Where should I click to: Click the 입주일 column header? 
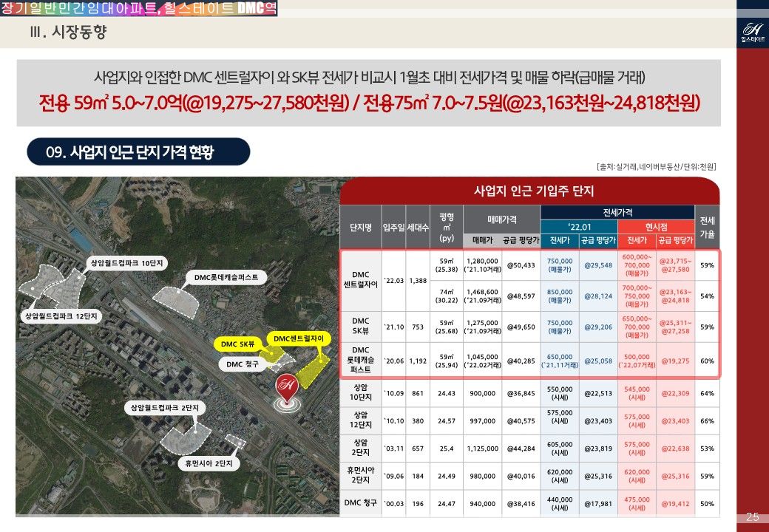coord(394,228)
